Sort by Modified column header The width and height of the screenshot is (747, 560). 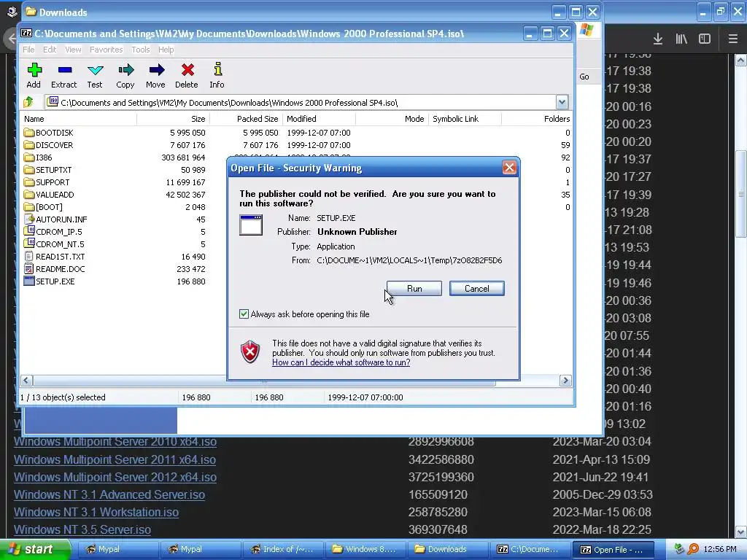pyautogui.click(x=319, y=119)
